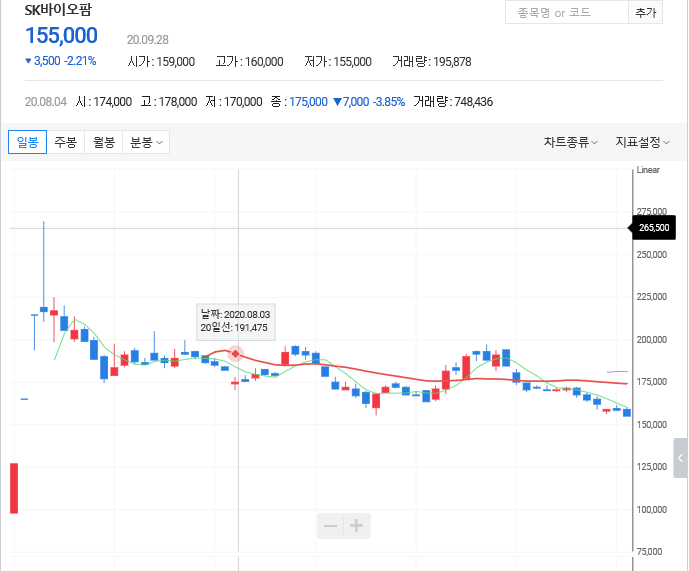The height and width of the screenshot is (571, 689).
Task: Click the 거래량: 195,878 value
Action: click(x=432, y=62)
